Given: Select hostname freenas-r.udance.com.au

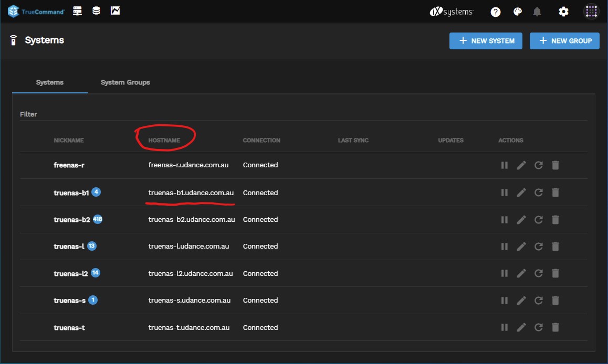Looking at the screenshot, I should coord(188,165).
